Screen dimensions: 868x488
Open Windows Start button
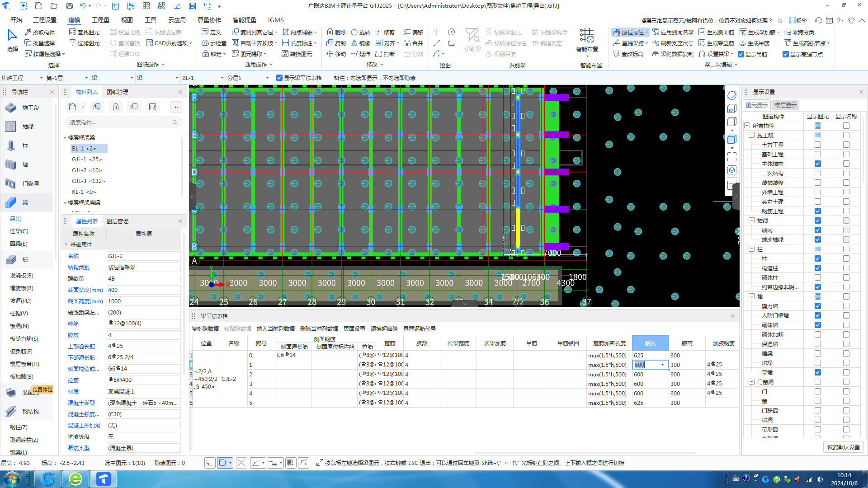click(12, 479)
